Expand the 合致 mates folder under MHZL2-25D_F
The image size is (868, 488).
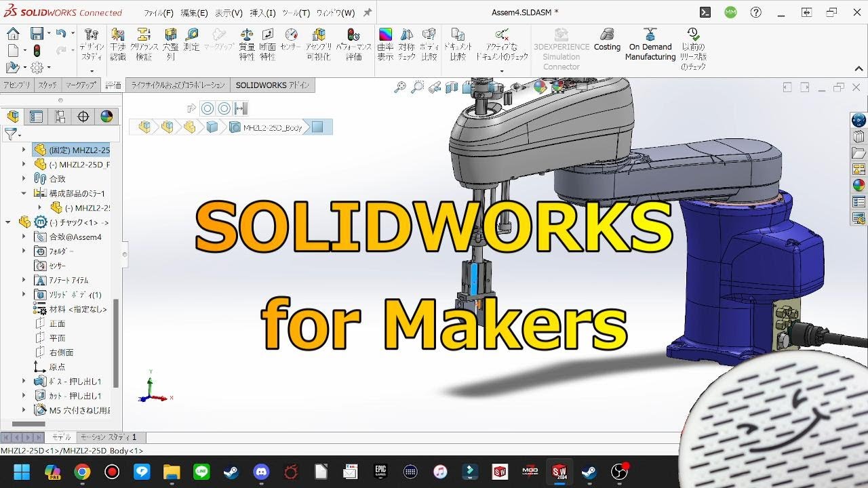click(x=24, y=179)
